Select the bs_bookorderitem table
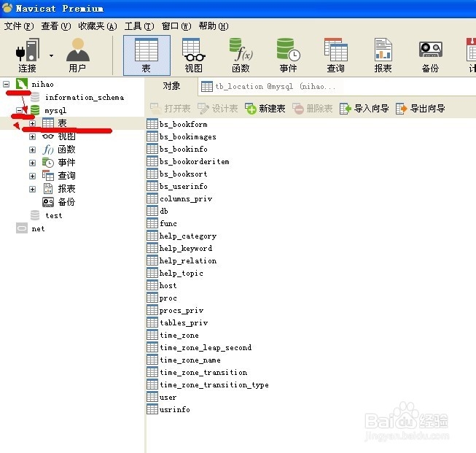 point(195,161)
